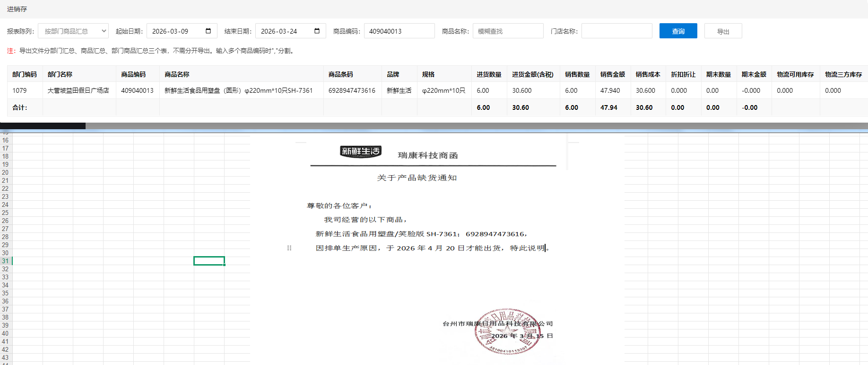Click the green-outlined selected cell
Viewport: 868px width, 365px height.
click(x=209, y=261)
